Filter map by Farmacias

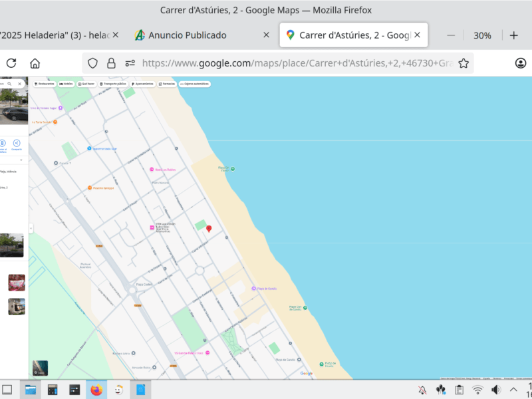(x=167, y=84)
